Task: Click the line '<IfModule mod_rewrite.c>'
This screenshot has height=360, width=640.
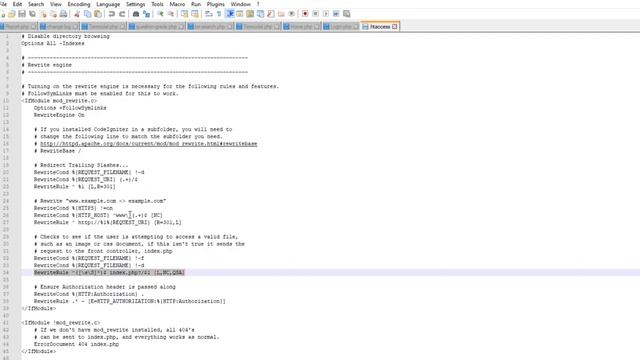Action: coord(59,101)
